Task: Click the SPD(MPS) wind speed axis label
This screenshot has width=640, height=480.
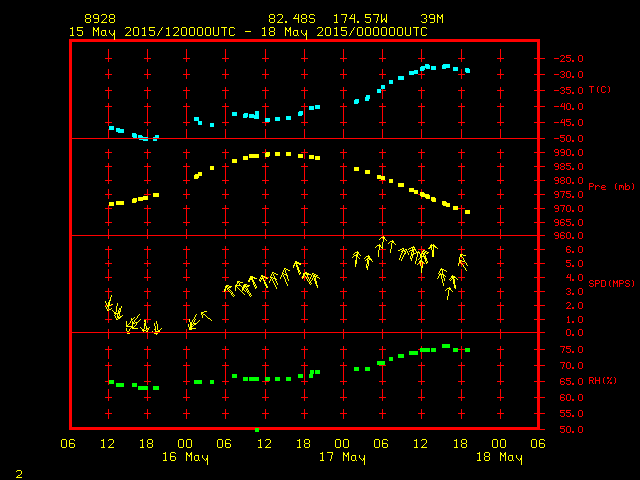Action: 611,283
